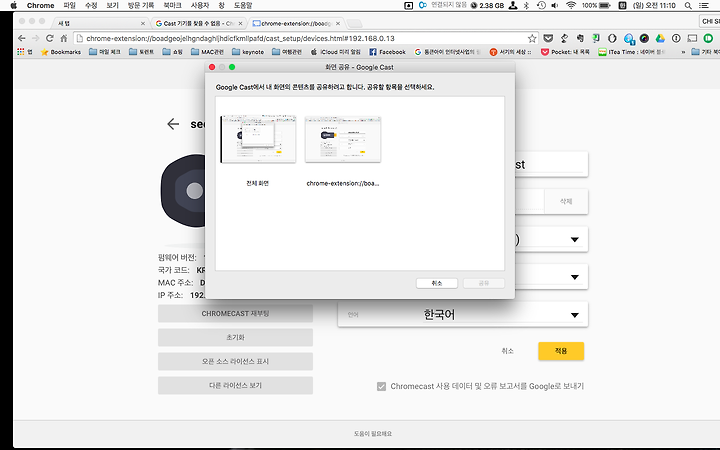Image resolution: width=720 pixels, height=450 pixels.
Task: Open the Apple menu
Action: (13, 6)
